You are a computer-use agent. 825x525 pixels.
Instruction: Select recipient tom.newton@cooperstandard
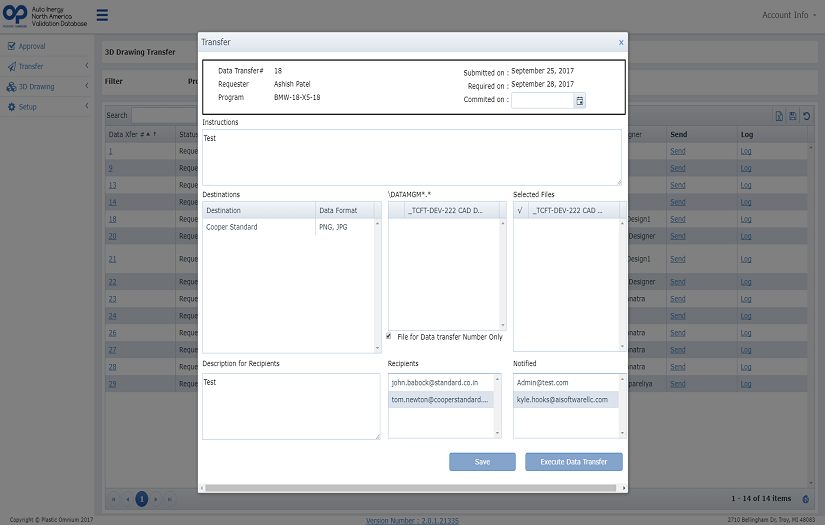click(441, 399)
